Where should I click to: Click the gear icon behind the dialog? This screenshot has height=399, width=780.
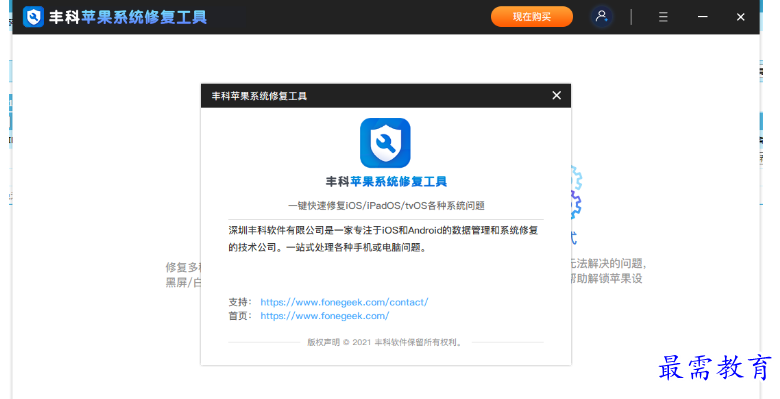(576, 193)
